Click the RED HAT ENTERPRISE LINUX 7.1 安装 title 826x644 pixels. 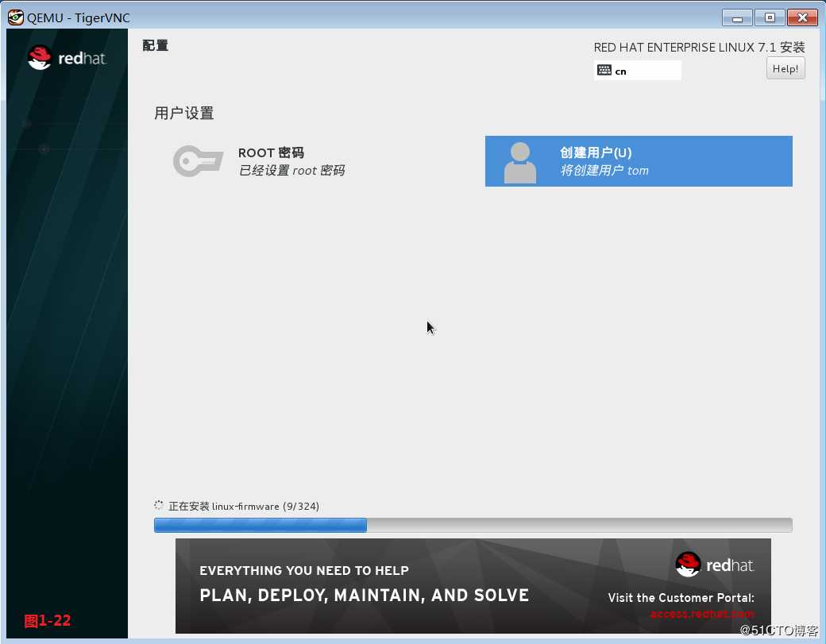pyautogui.click(x=699, y=48)
